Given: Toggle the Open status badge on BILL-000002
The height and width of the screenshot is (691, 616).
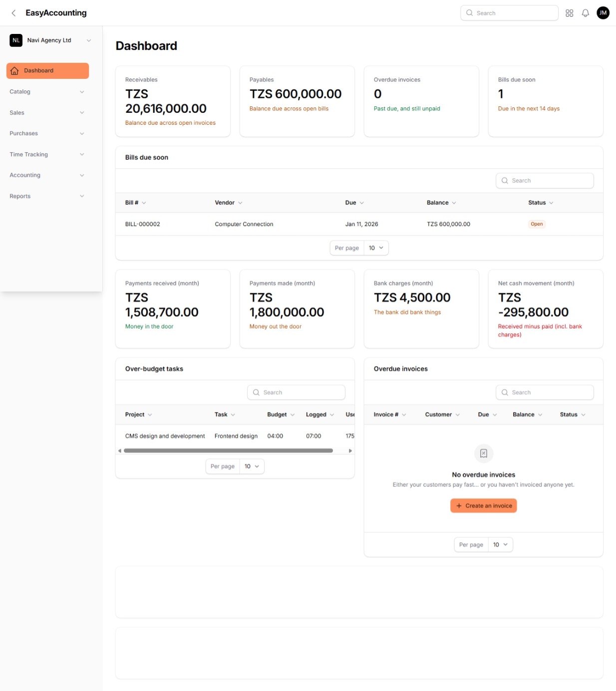Looking at the screenshot, I should point(537,224).
